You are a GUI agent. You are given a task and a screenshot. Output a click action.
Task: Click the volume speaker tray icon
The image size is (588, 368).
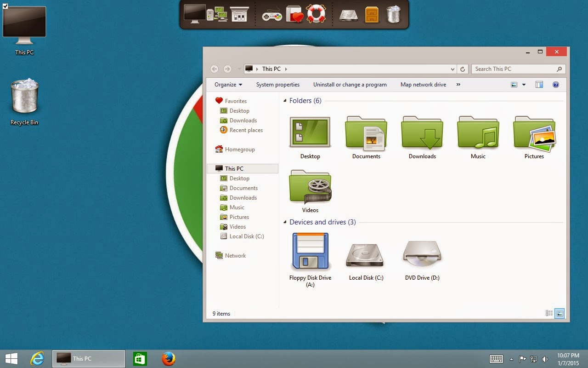click(545, 359)
